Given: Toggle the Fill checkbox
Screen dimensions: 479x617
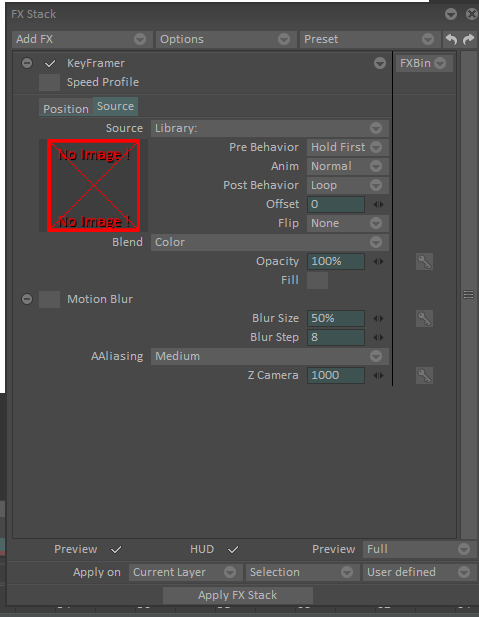Looking at the screenshot, I should 317,281.
